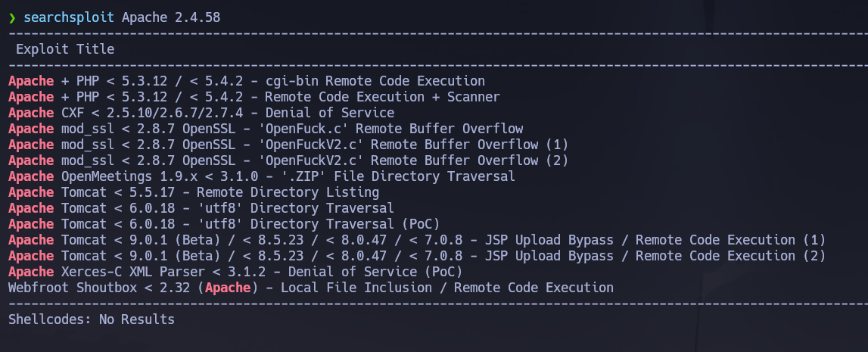Click the searchsploit command word
Viewport: 868px width, 352px height.
pos(70,17)
